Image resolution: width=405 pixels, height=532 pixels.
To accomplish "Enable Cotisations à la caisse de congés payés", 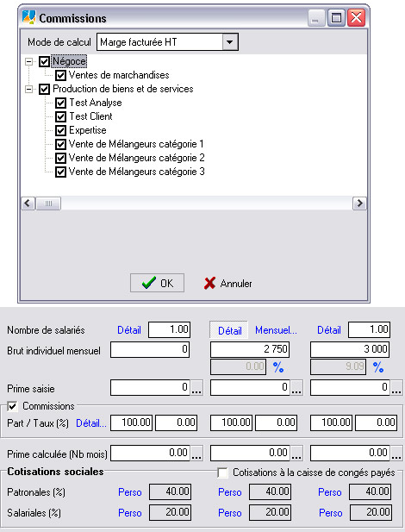I will [x=222, y=473].
